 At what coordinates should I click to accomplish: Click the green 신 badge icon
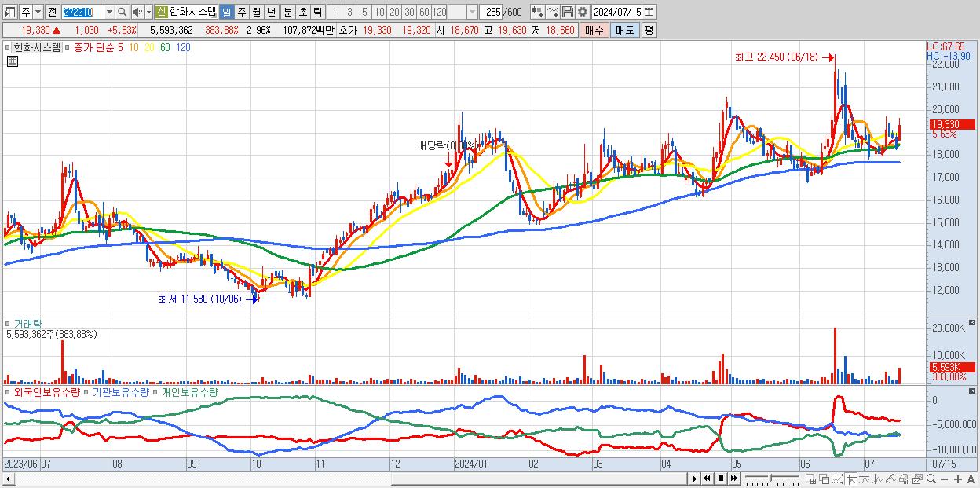pos(161,12)
